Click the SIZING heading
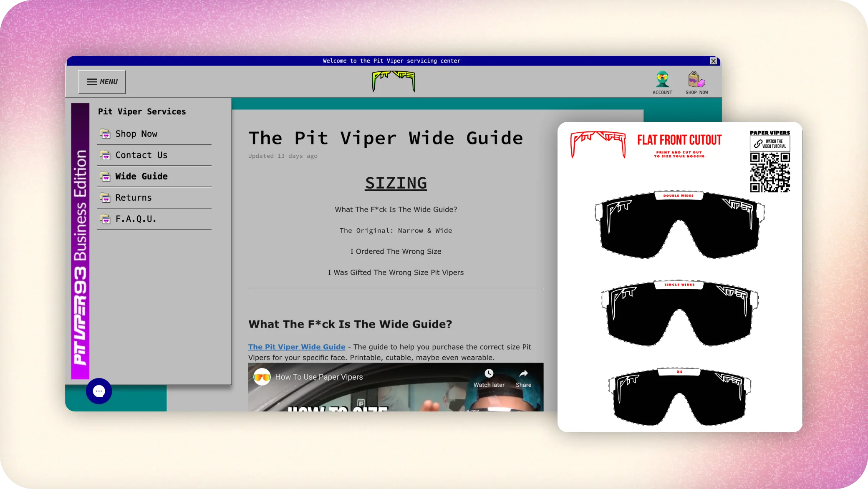 (396, 183)
